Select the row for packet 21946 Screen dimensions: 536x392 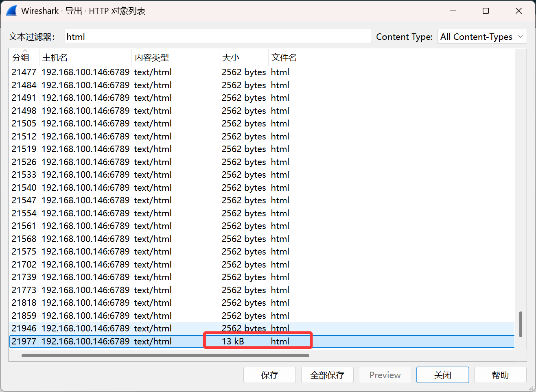pyautogui.click(x=262, y=328)
